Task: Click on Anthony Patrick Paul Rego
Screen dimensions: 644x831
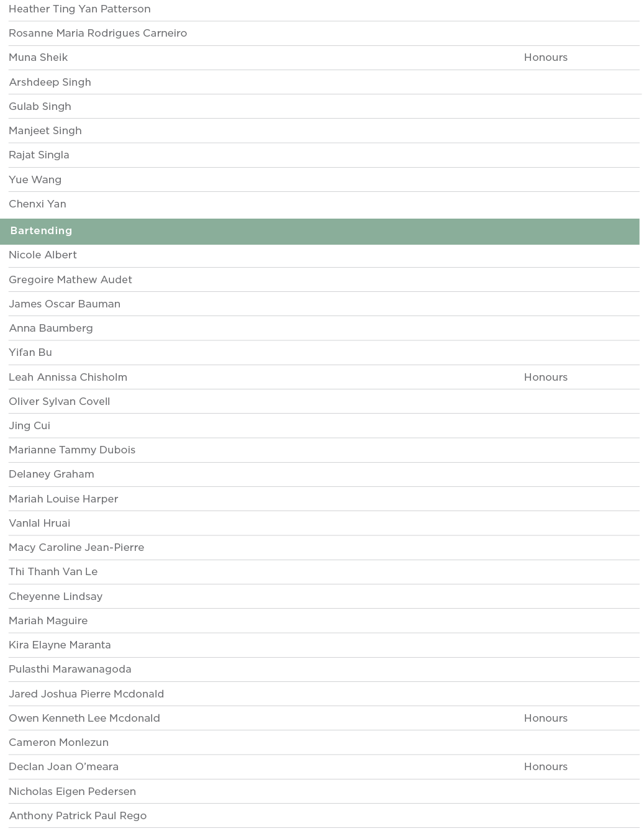Action: click(78, 816)
